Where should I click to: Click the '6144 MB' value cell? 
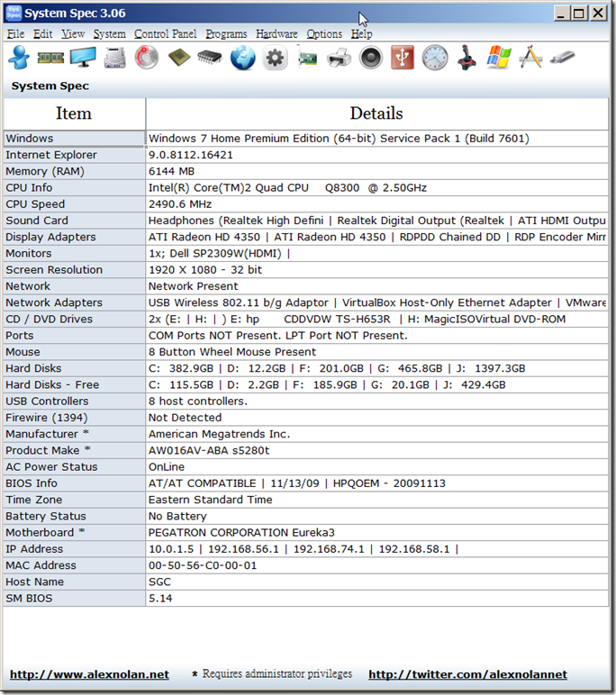tap(377, 171)
